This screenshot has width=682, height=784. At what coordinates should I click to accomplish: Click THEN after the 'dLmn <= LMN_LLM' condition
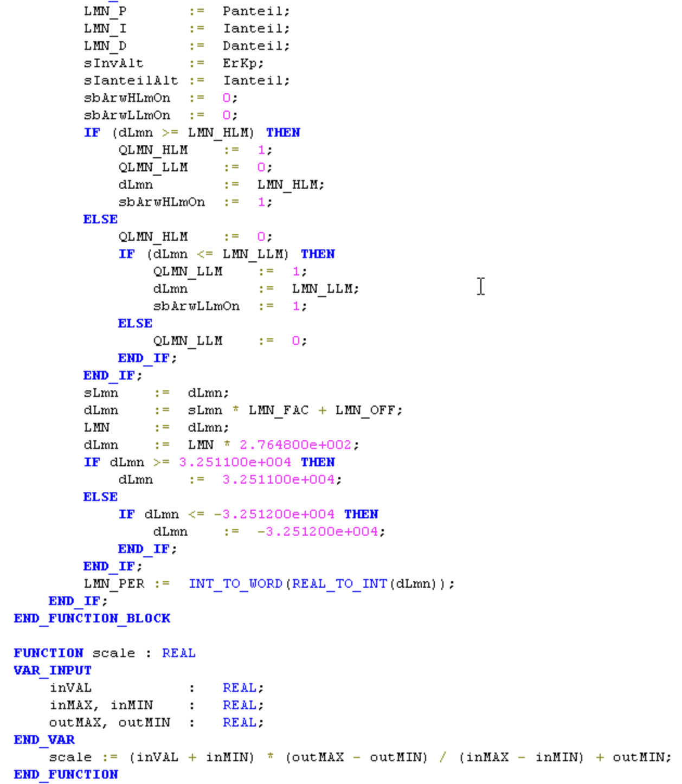(318, 254)
